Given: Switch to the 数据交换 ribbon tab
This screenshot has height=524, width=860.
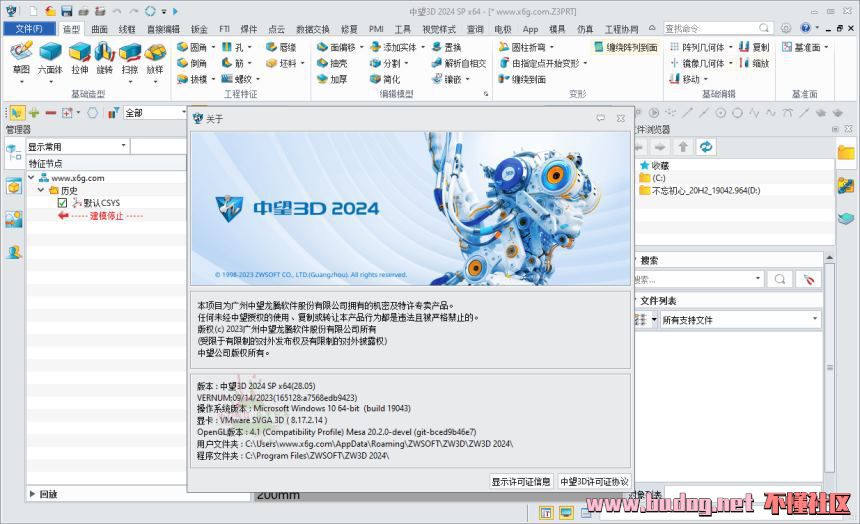Looking at the screenshot, I should pyautogui.click(x=313, y=29).
